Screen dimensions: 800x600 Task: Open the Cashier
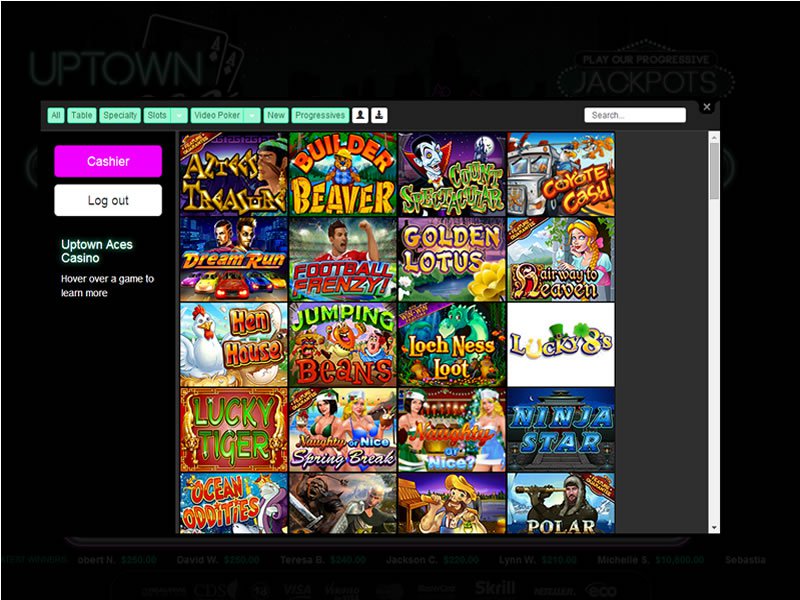pos(108,161)
